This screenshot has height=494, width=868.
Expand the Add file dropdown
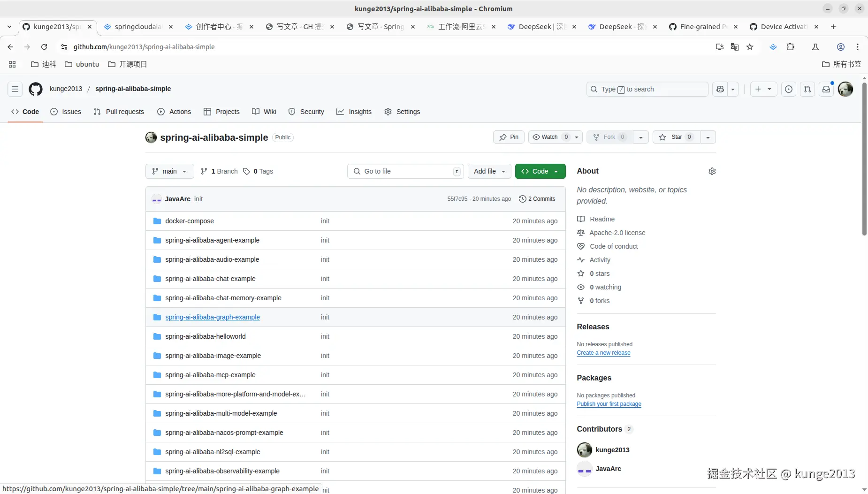[x=489, y=171]
